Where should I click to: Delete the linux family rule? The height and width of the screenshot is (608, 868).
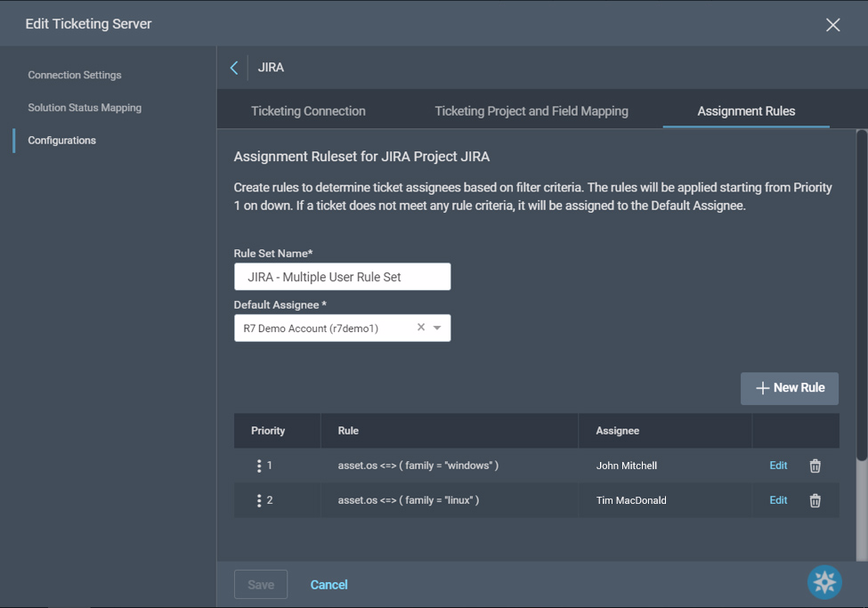pyautogui.click(x=815, y=500)
